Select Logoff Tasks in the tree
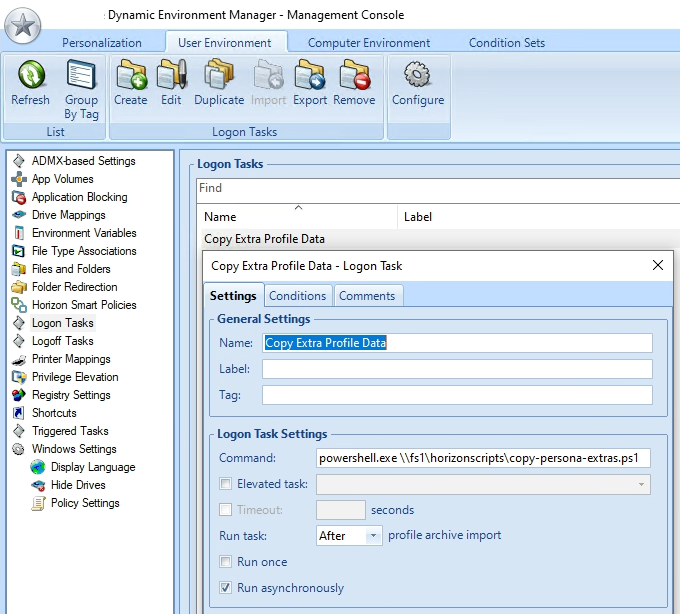This screenshot has width=680, height=614. [x=63, y=341]
